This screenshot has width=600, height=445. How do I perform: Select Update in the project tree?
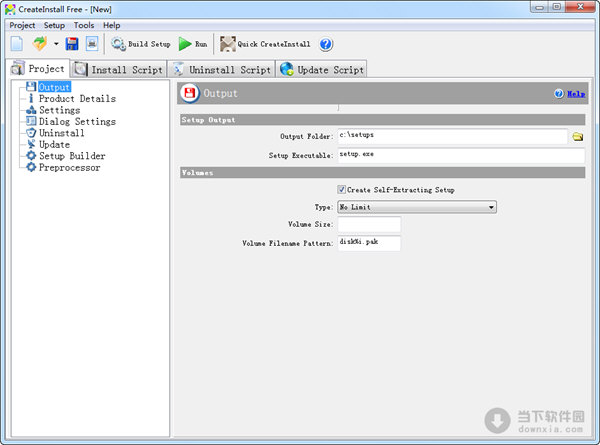54,145
